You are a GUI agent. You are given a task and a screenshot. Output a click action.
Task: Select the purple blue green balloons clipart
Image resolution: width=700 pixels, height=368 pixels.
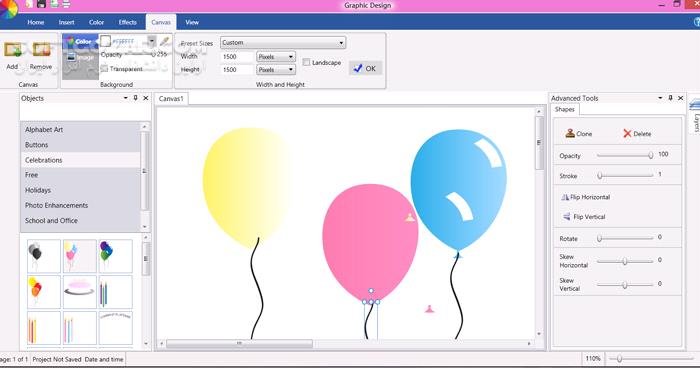pos(115,256)
